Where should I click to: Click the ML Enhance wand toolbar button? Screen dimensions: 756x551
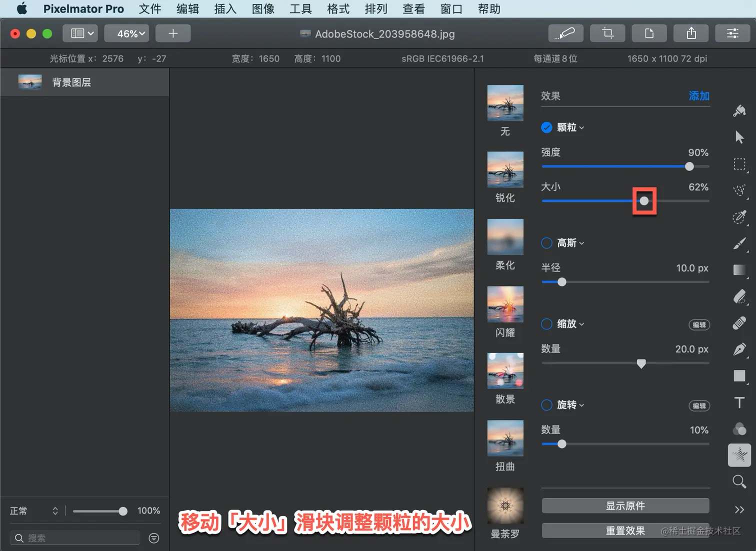[565, 33]
